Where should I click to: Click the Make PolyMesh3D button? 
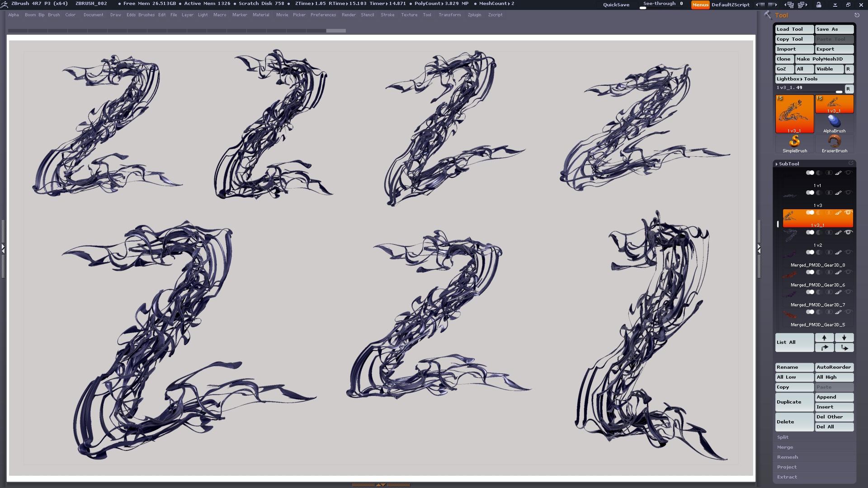[824, 59]
